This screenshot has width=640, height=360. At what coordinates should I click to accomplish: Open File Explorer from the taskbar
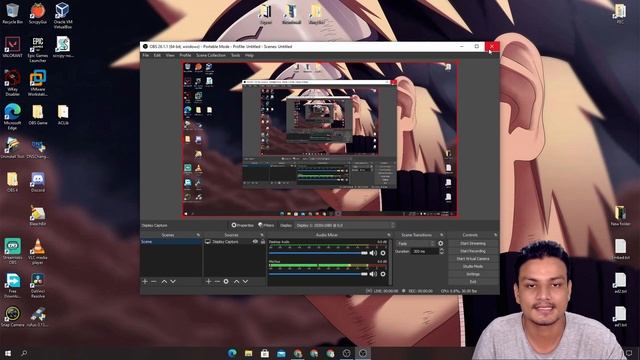point(249,353)
